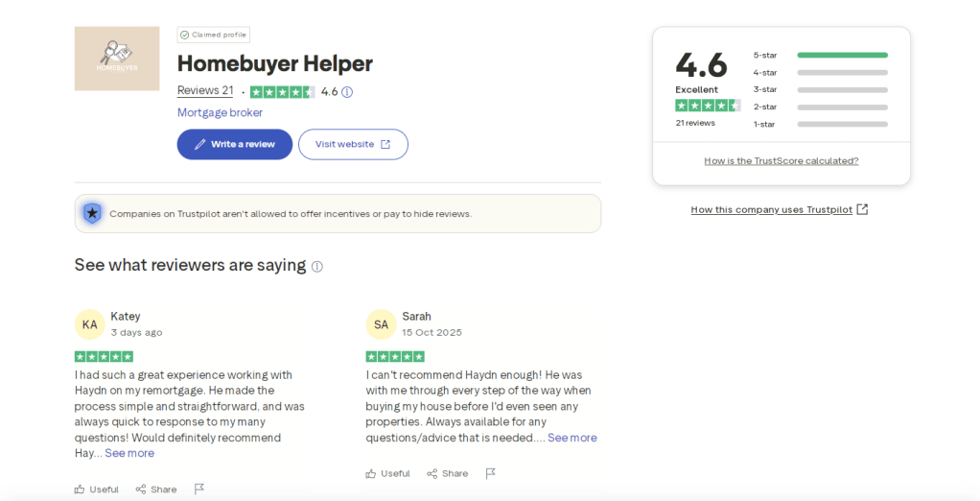Expand Sarah's review with See more
The height and width of the screenshot is (501, 980).
(572, 438)
